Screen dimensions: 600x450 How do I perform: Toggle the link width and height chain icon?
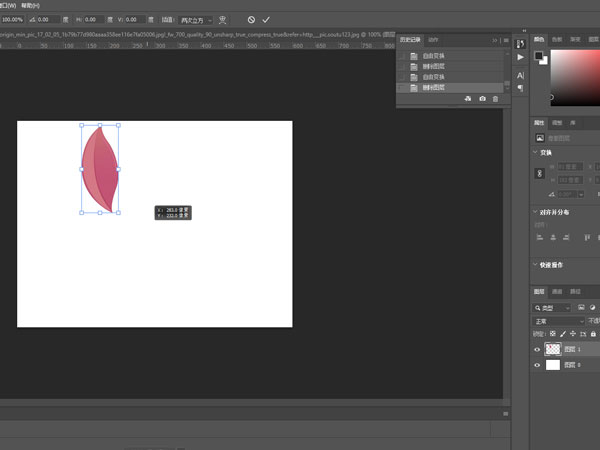click(x=540, y=174)
